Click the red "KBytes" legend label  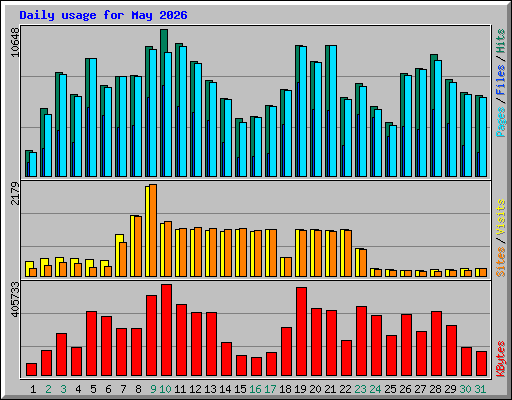[501, 359]
